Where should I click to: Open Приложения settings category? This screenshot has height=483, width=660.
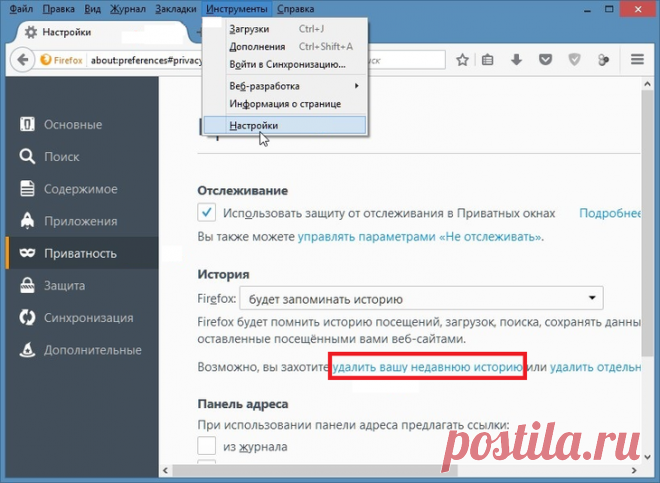pos(82,221)
